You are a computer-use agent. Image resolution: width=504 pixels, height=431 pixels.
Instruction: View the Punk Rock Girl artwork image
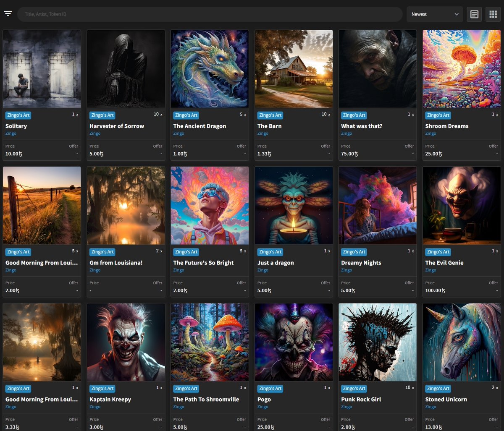click(378, 342)
